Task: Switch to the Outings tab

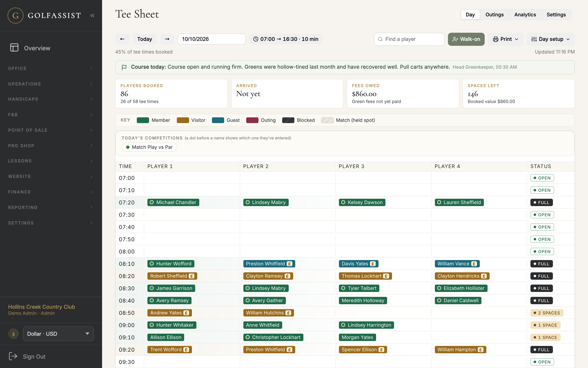Action: [x=494, y=15]
